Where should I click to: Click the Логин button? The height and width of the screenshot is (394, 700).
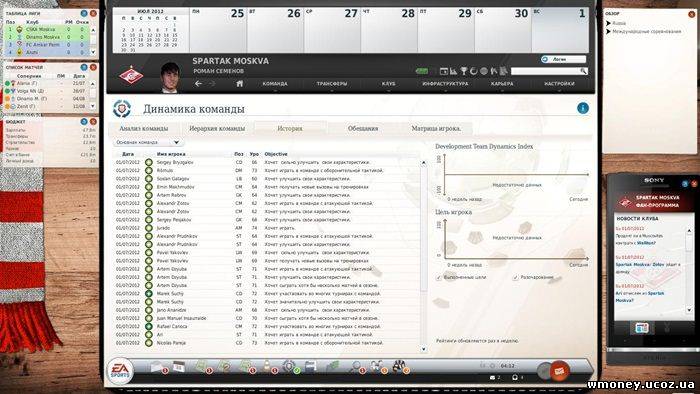pyautogui.click(x=563, y=59)
